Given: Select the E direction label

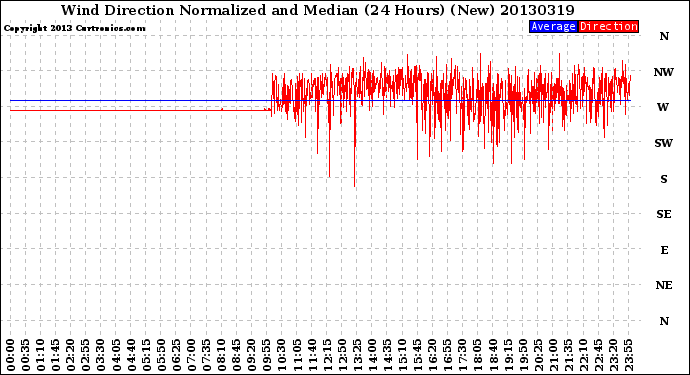Looking at the screenshot, I should (664, 250).
